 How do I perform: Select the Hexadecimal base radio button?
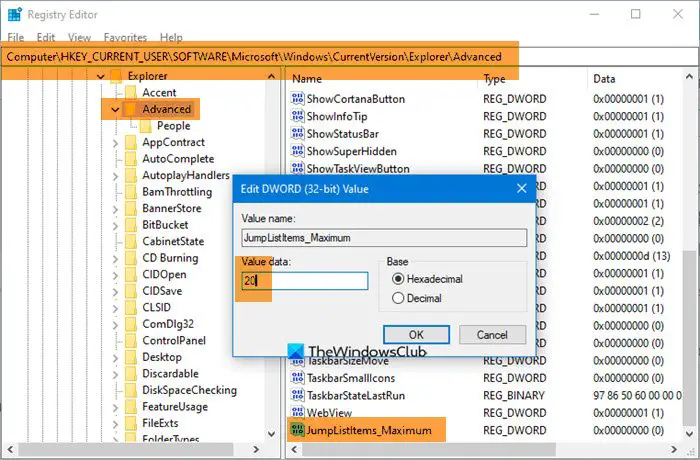click(398, 279)
